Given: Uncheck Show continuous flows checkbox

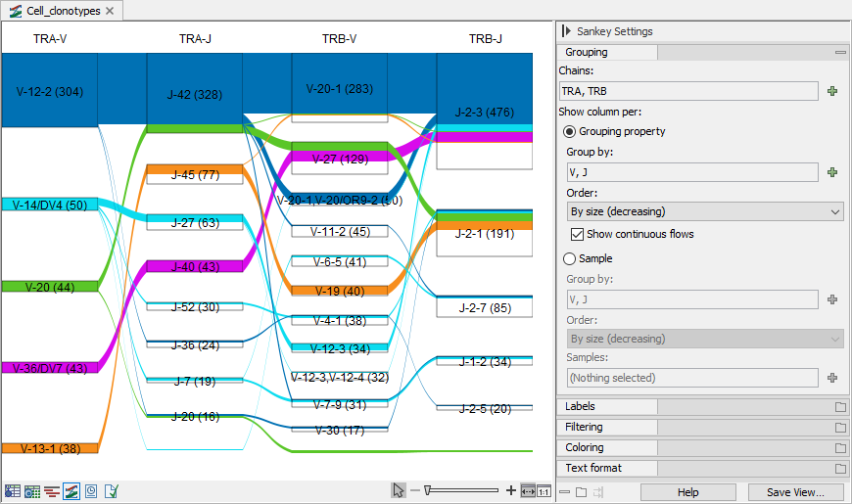Looking at the screenshot, I should (578, 234).
